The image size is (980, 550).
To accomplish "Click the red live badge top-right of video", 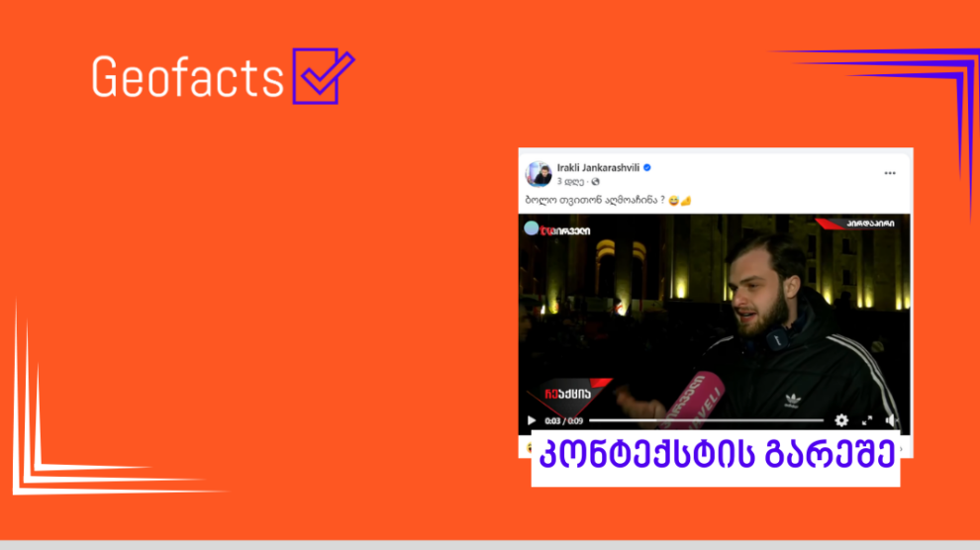I will tap(860, 223).
